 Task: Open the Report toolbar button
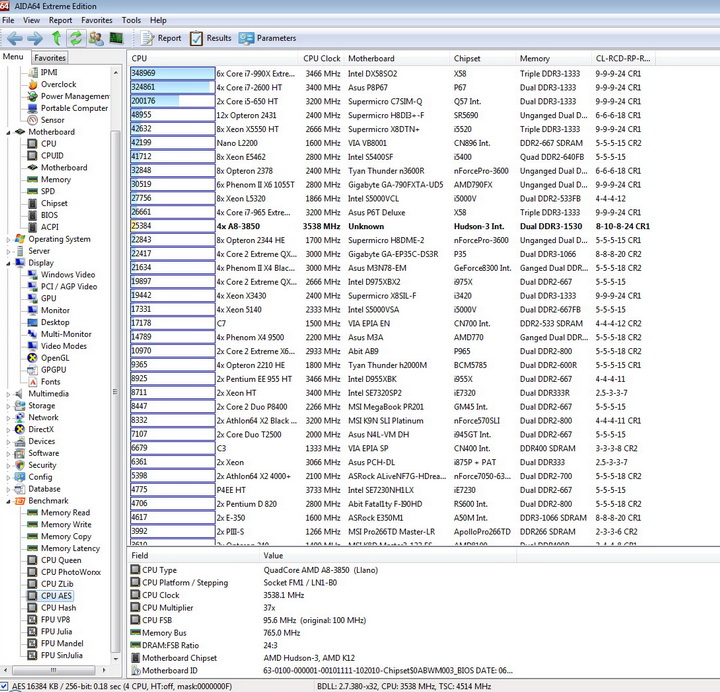click(161, 38)
